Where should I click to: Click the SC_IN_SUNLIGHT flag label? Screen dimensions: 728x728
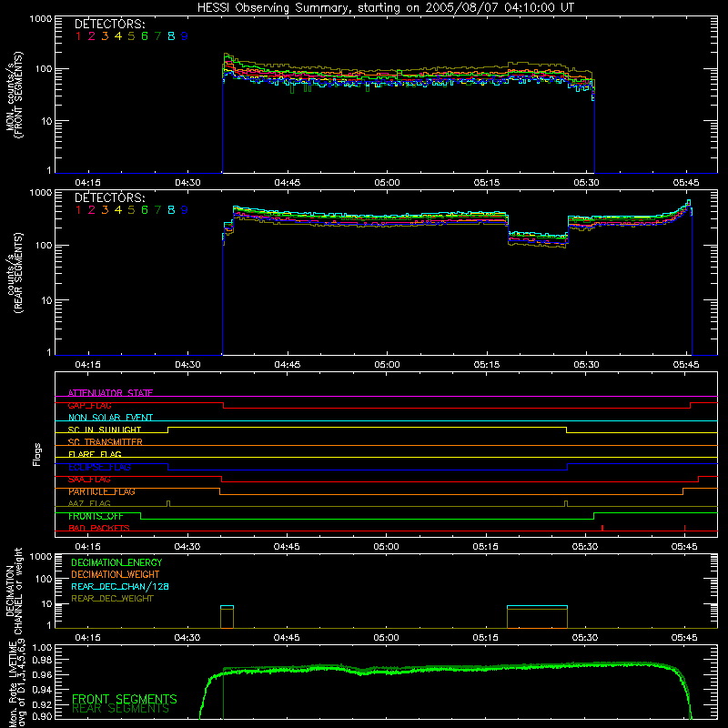(x=105, y=430)
